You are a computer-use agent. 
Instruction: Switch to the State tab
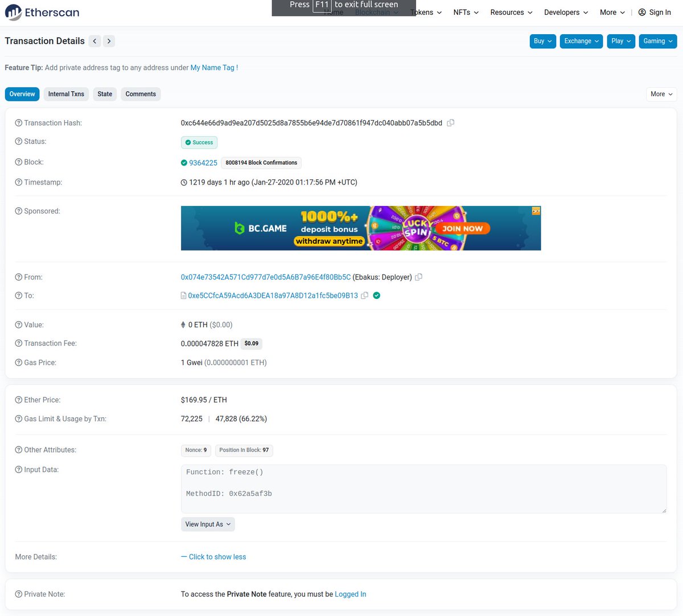(105, 94)
